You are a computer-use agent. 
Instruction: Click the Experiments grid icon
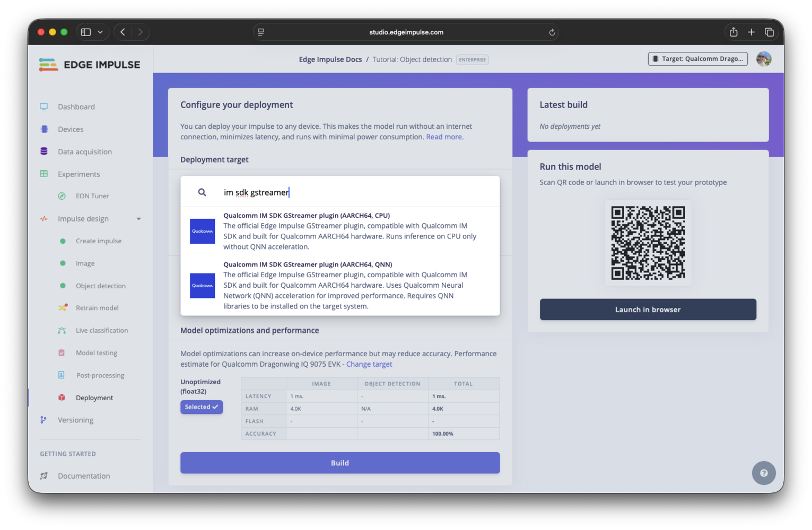click(44, 174)
